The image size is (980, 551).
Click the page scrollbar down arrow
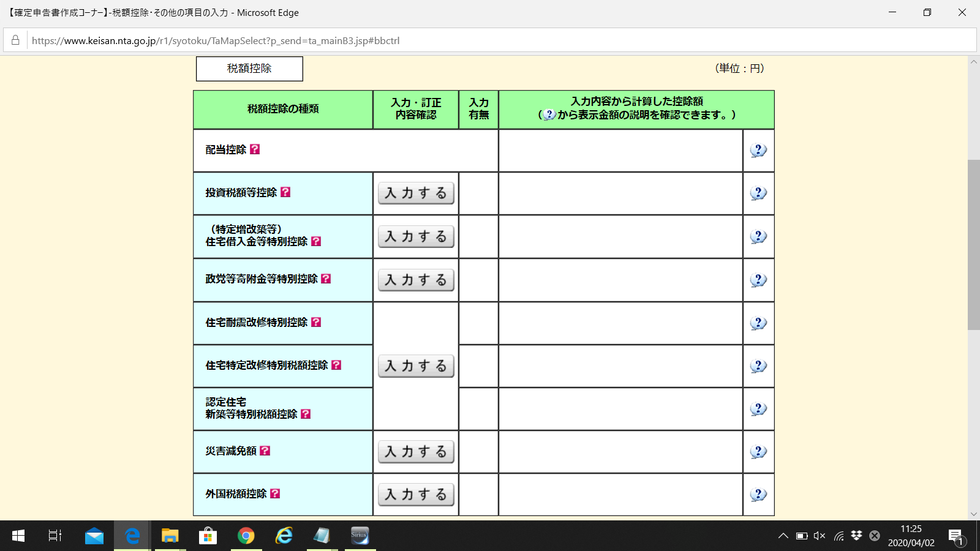click(973, 514)
